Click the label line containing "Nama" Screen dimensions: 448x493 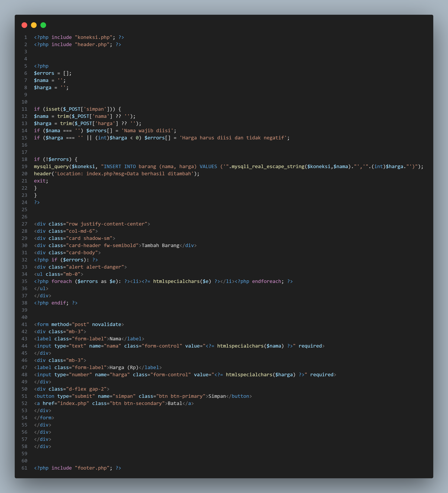pyautogui.click(x=89, y=339)
